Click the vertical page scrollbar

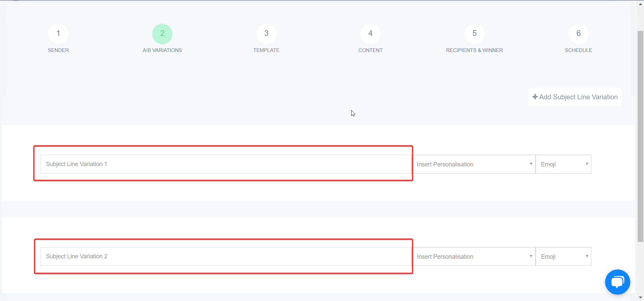[640, 136]
